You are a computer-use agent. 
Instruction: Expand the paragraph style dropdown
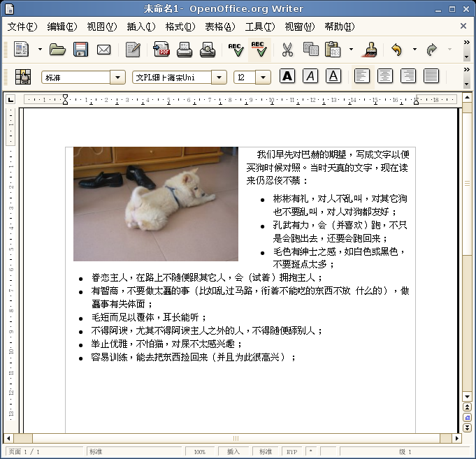click(x=117, y=78)
